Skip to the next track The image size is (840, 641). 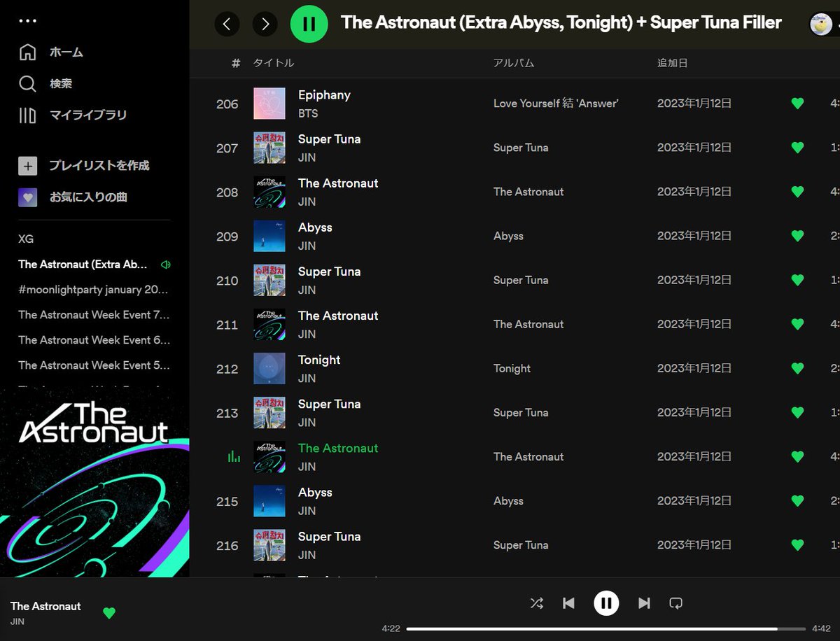(x=644, y=603)
